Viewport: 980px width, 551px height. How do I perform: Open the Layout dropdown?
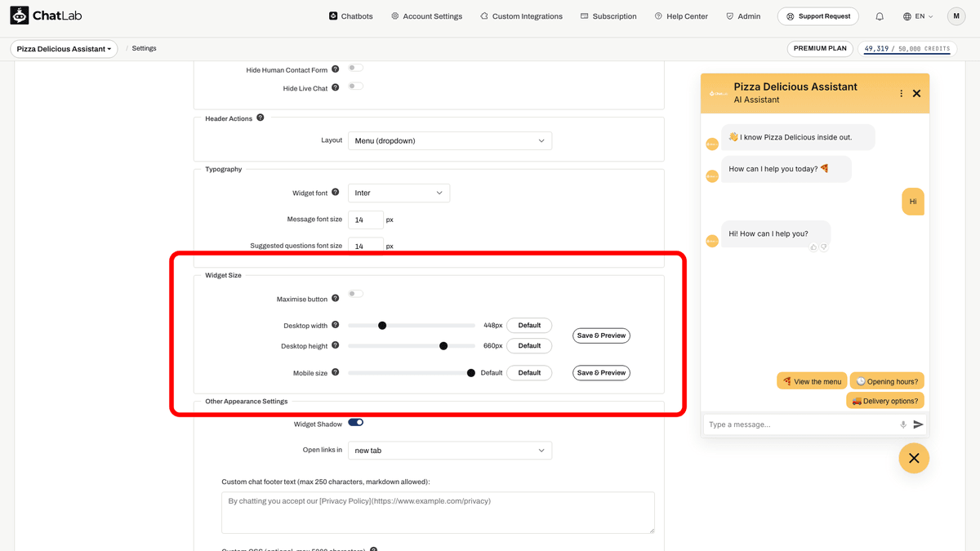tap(450, 140)
